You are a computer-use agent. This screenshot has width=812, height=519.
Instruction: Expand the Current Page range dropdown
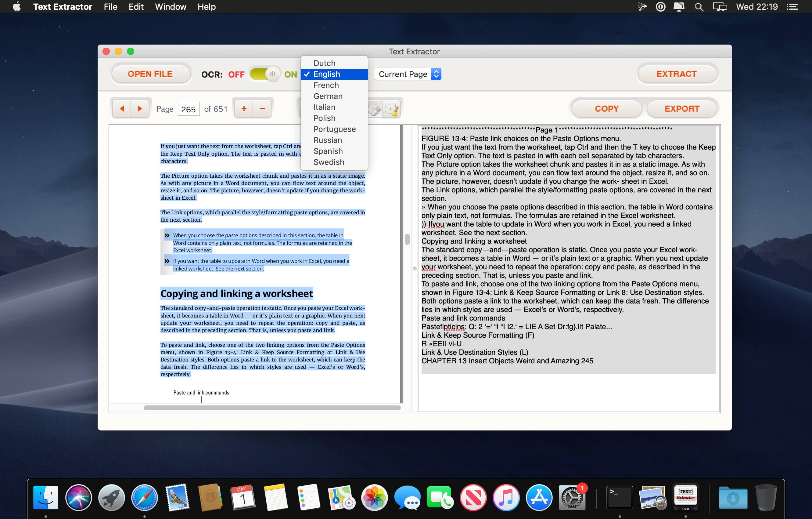click(x=407, y=74)
